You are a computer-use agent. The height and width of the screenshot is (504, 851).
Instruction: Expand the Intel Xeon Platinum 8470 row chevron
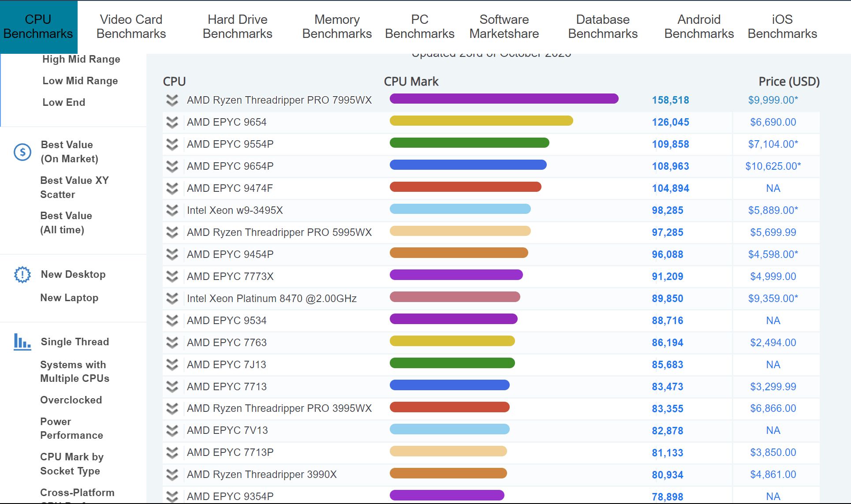tap(172, 299)
